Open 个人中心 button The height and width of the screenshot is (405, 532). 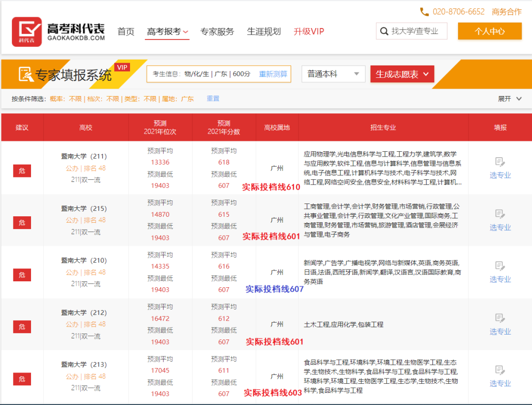pos(490,31)
